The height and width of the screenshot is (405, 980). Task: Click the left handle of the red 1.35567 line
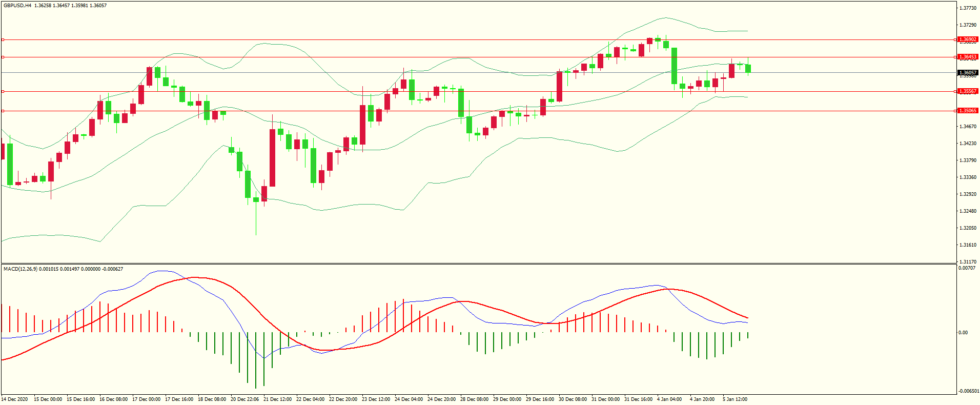pyautogui.click(x=3, y=91)
